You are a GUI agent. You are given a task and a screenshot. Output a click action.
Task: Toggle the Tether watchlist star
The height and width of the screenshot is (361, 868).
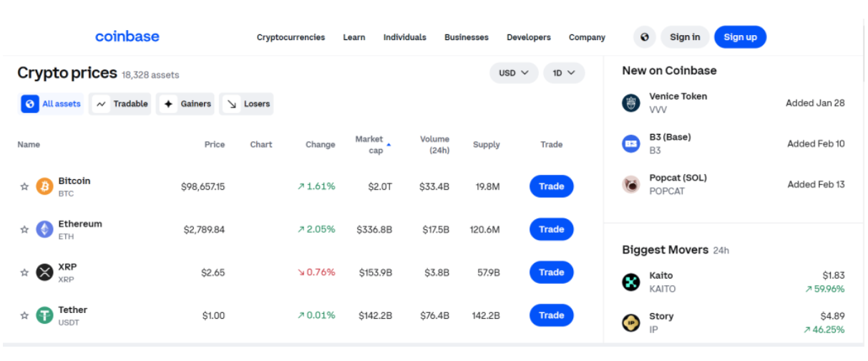[x=24, y=315]
